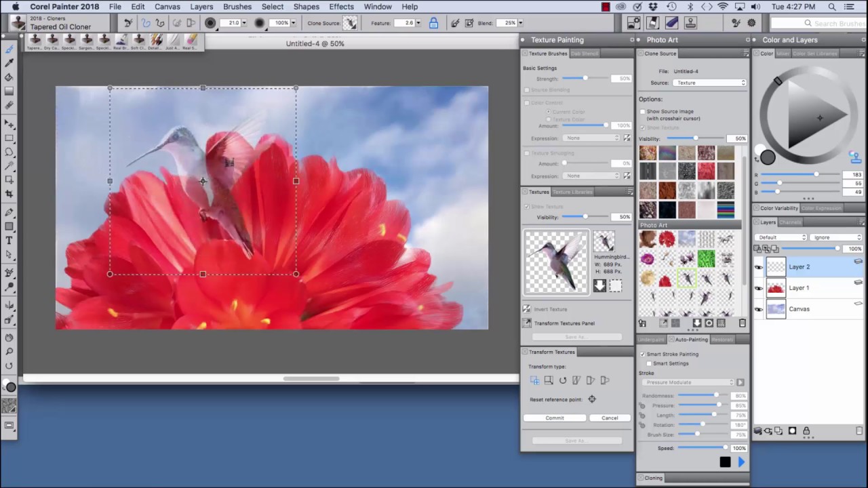Open the Effects menu
The image size is (868, 488).
(341, 7)
